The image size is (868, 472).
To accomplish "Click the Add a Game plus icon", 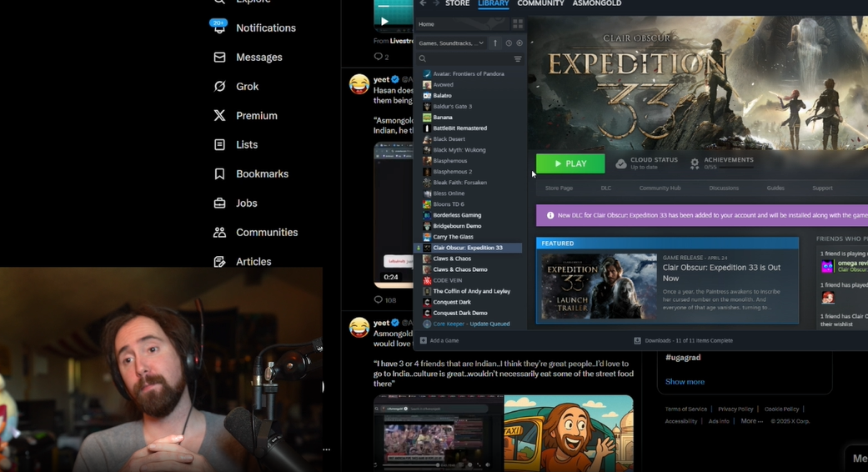I will pyautogui.click(x=424, y=340).
